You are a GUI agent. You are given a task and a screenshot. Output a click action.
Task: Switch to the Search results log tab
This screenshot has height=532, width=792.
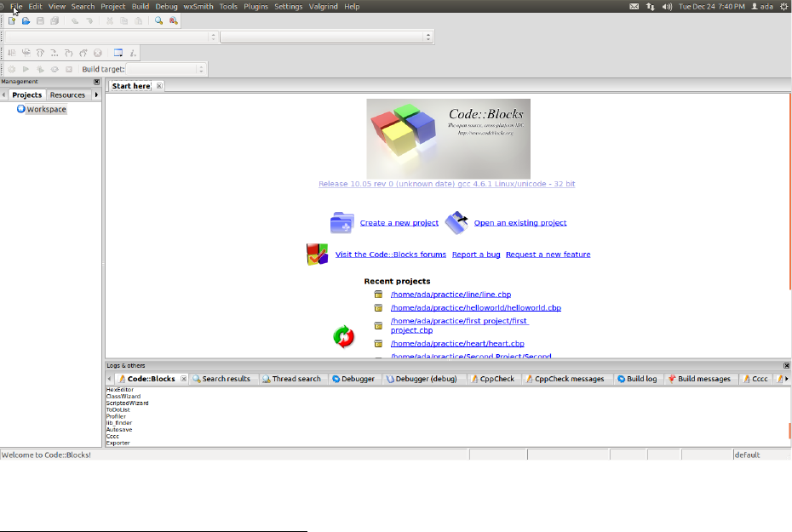coord(221,379)
